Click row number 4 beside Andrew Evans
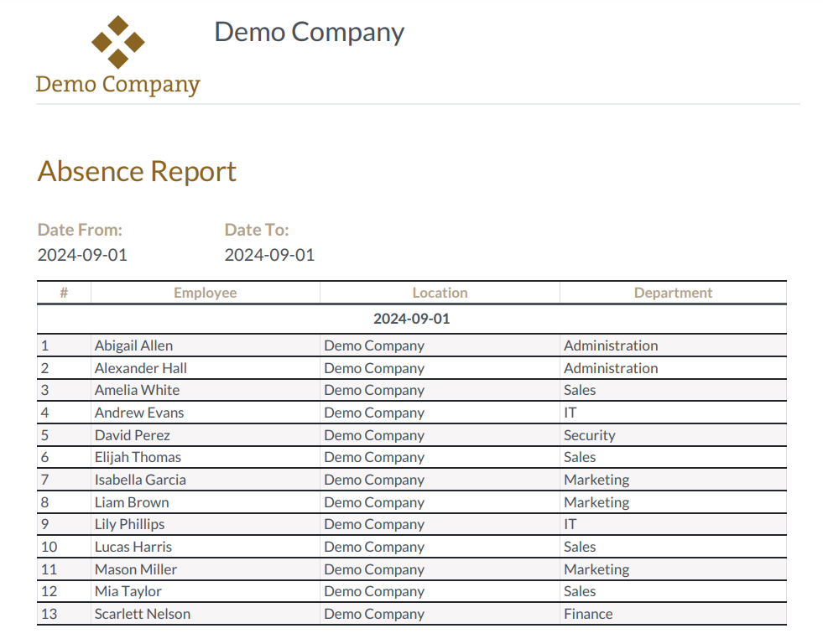The image size is (823, 644). click(x=44, y=413)
